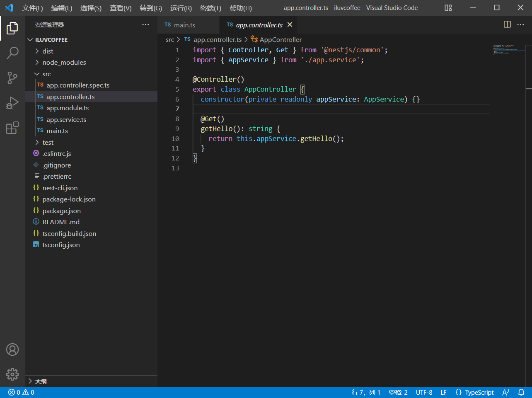Click the notifications bell in status bar
This screenshot has height=398, width=532.
click(521, 392)
